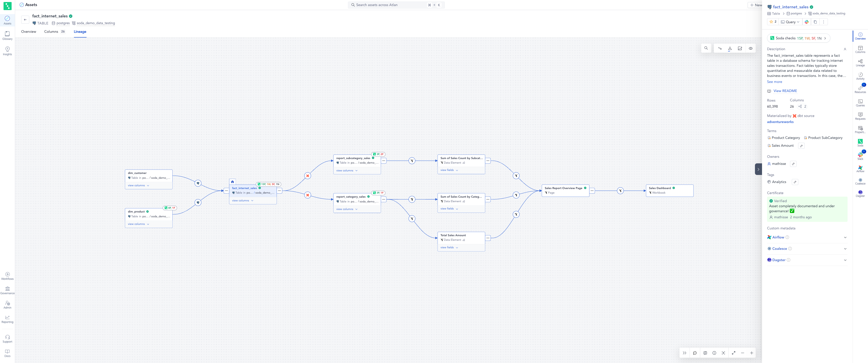Zoom in the lineage graph with plus
The image size is (868, 363).
(751, 353)
